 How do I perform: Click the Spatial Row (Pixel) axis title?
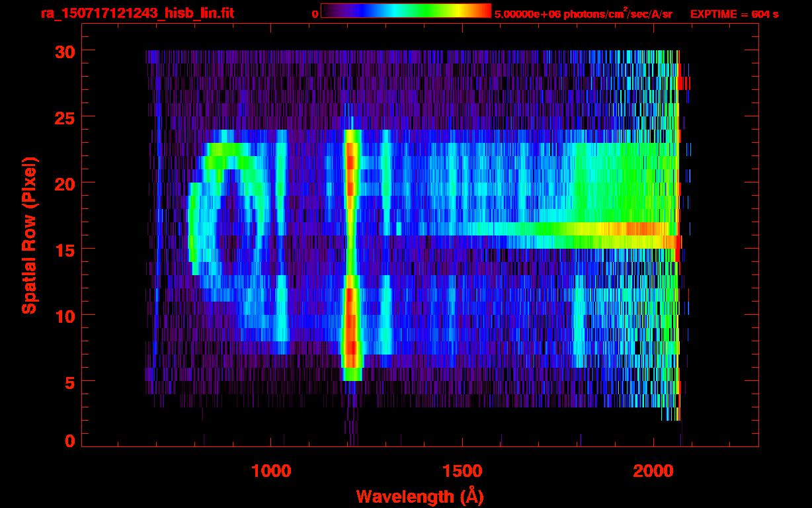click(28, 235)
